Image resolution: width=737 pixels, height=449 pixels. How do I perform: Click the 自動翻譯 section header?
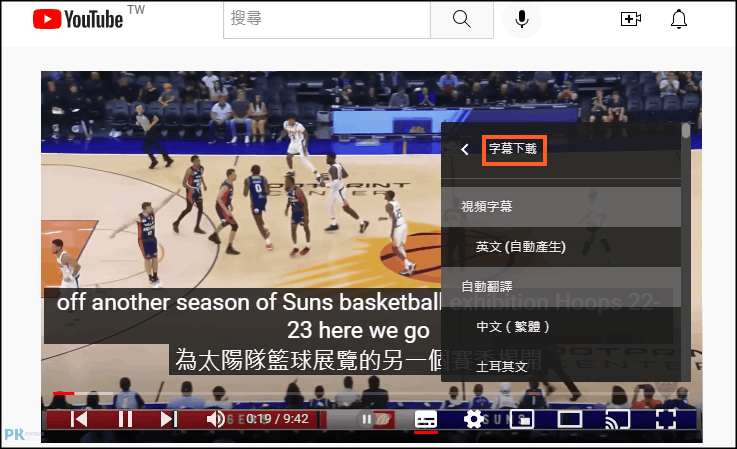[561, 286]
